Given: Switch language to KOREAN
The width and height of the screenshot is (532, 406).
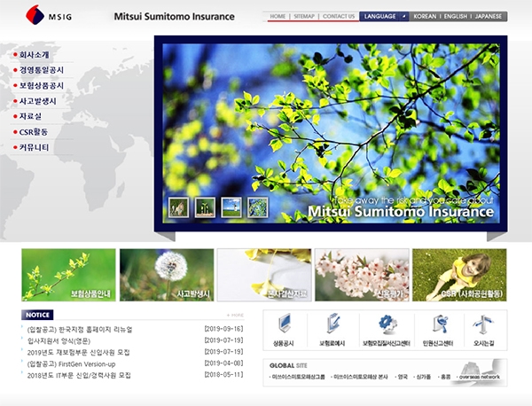Looking at the screenshot, I should point(425,16).
